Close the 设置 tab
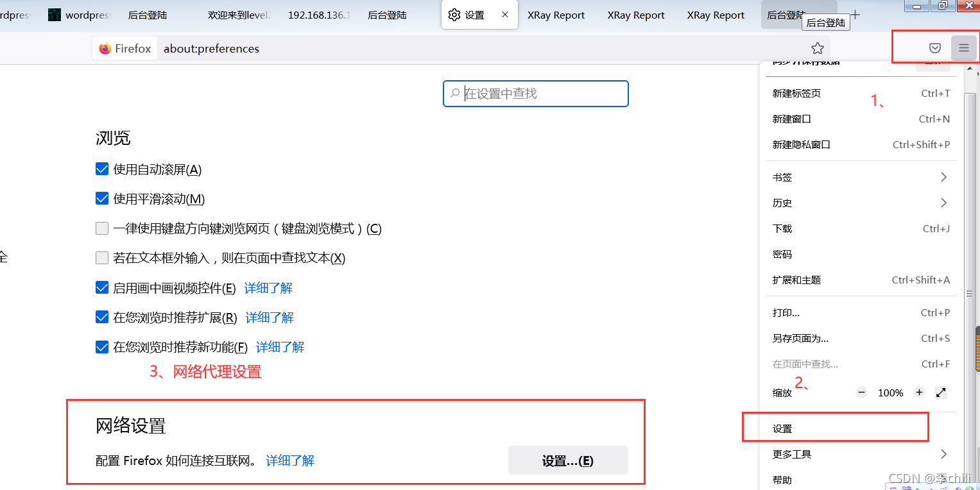 [x=505, y=15]
